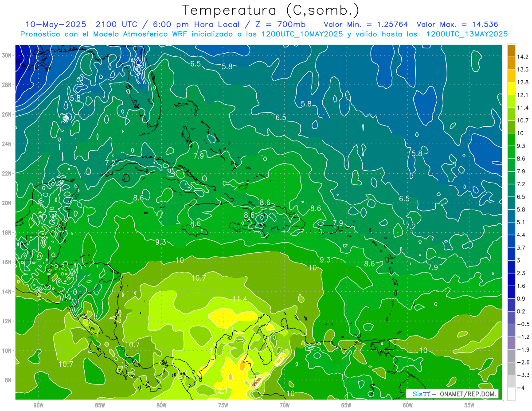The width and height of the screenshot is (532, 411).
Task: Click the colorbar swatch between 3.7 and 3
Action: coord(511,254)
